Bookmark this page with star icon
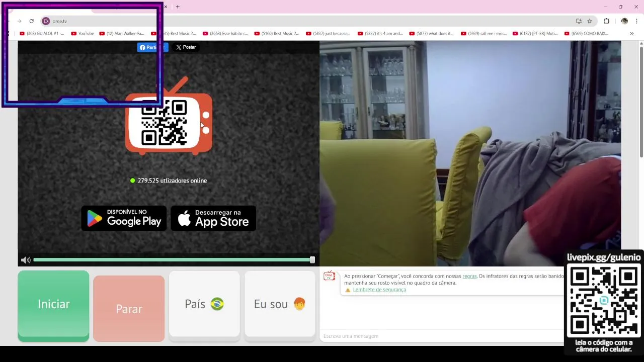Image resolution: width=644 pixels, height=362 pixels. (590, 21)
